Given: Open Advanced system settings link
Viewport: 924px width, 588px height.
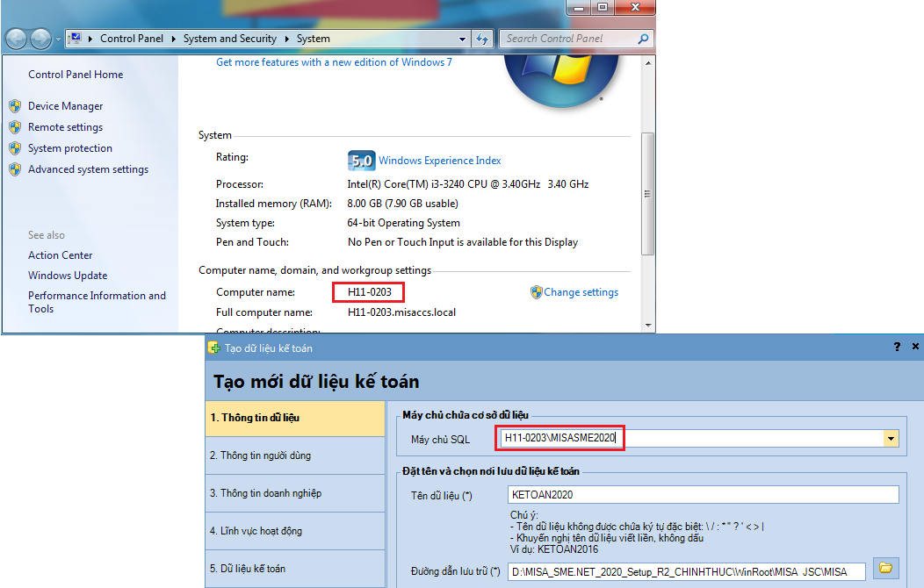Looking at the screenshot, I should (x=89, y=169).
